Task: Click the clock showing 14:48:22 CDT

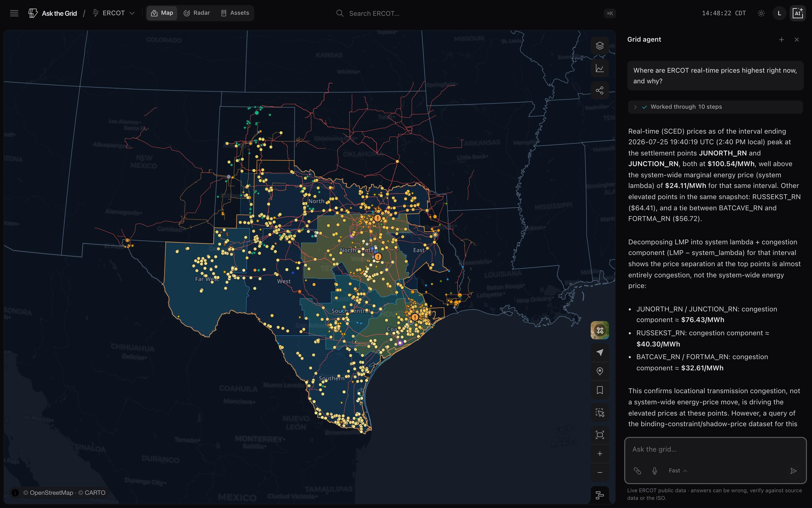Action: tap(724, 13)
